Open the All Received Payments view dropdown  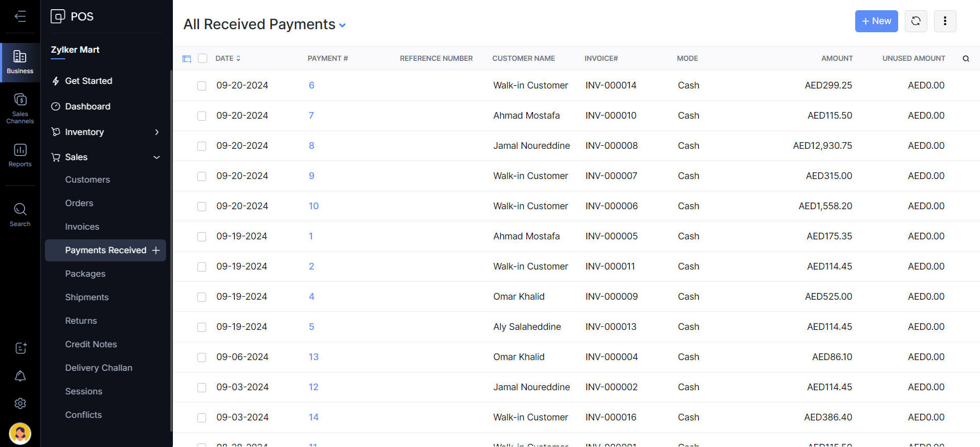coord(342,25)
